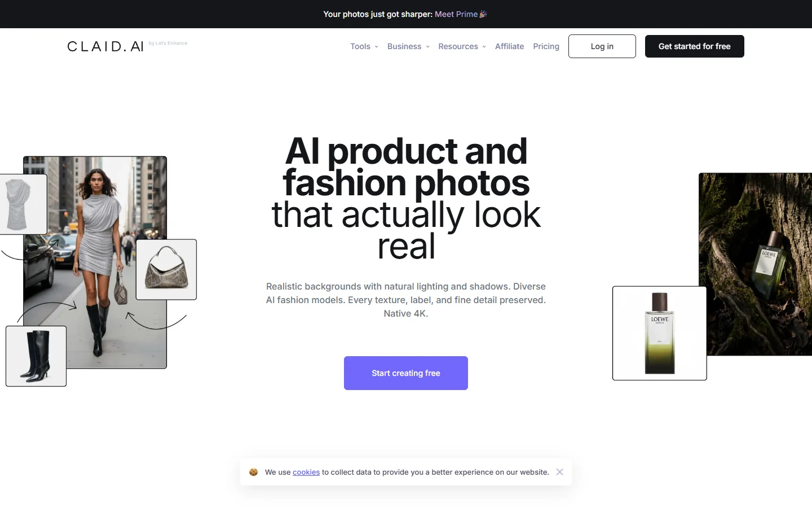Viewport: 812px width, 508px height.
Task: Dismiss the cookies notification with the X
Action: click(x=559, y=472)
